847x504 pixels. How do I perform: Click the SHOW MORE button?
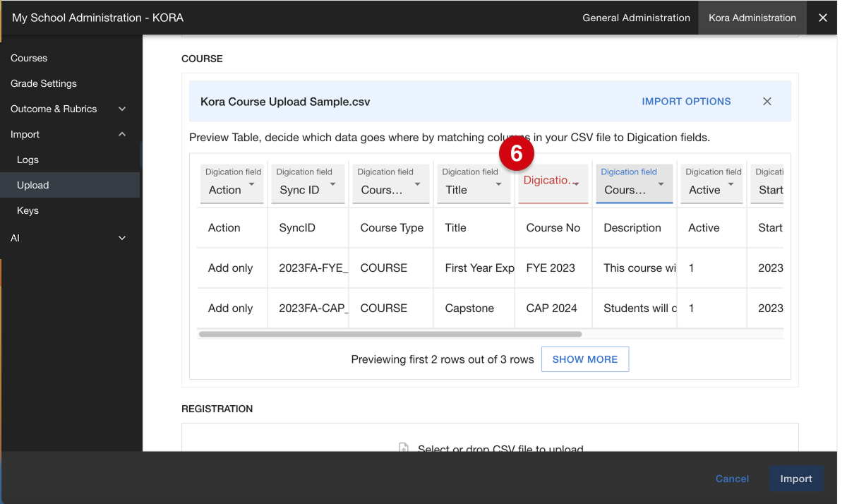pos(585,359)
